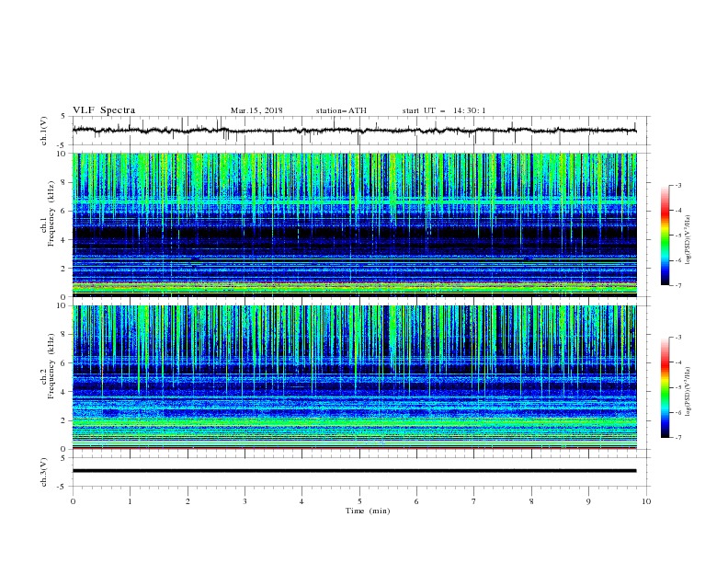Select the date text "Mar.15, 2018"
The width and height of the screenshot is (728, 563).
(256, 110)
